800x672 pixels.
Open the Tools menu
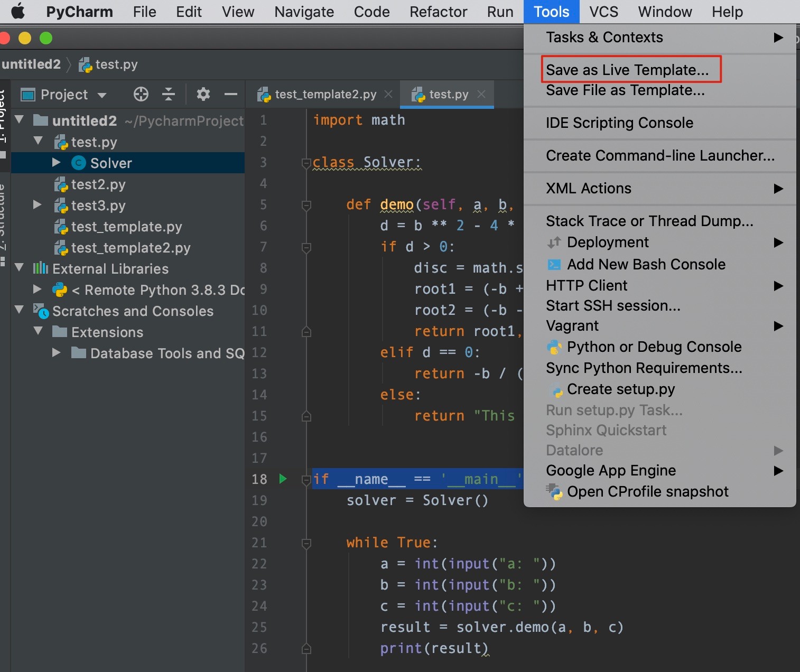coord(551,12)
